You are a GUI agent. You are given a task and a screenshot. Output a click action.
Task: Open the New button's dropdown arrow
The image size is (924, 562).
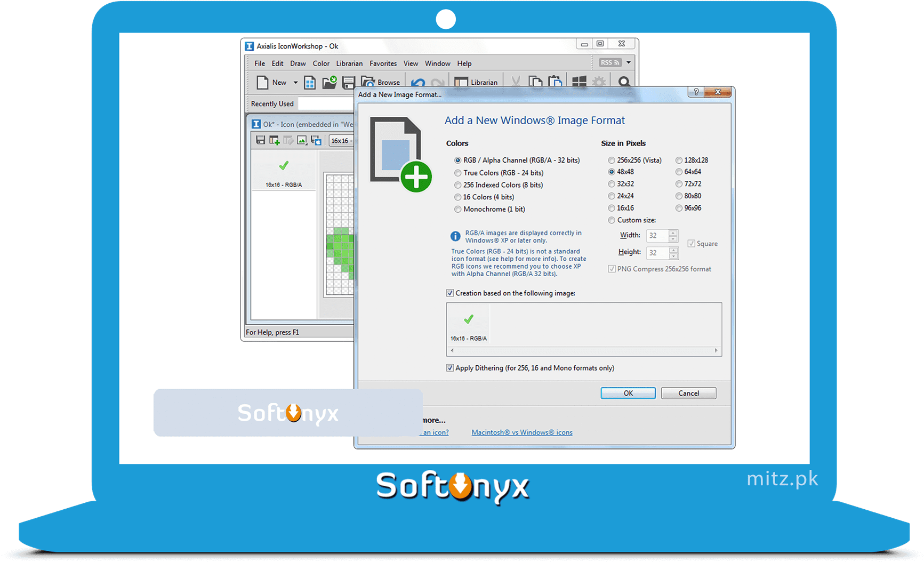(295, 83)
